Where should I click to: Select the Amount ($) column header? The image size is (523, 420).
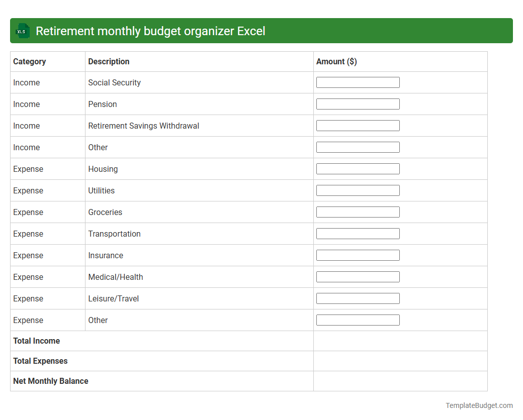tap(336, 61)
